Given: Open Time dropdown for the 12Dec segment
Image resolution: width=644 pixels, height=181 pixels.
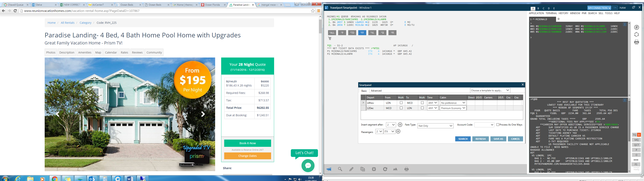Looking at the screenshot, I should (x=433, y=108).
